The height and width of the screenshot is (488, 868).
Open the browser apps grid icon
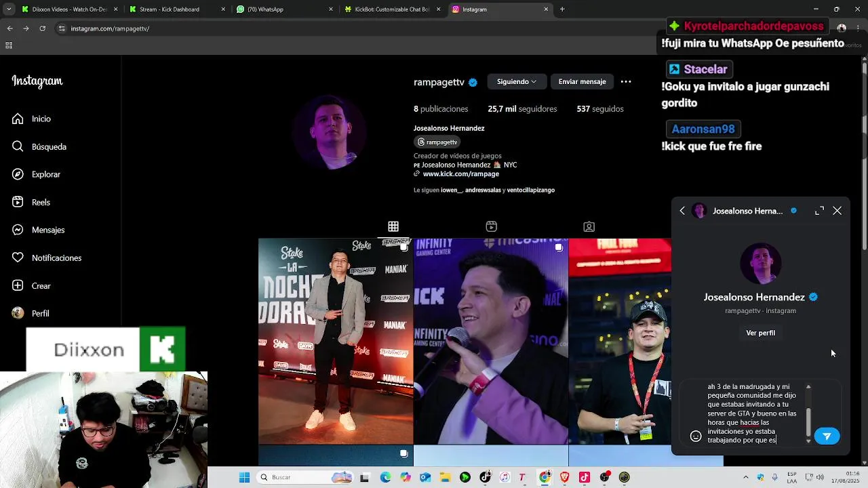tap(9, 45)
